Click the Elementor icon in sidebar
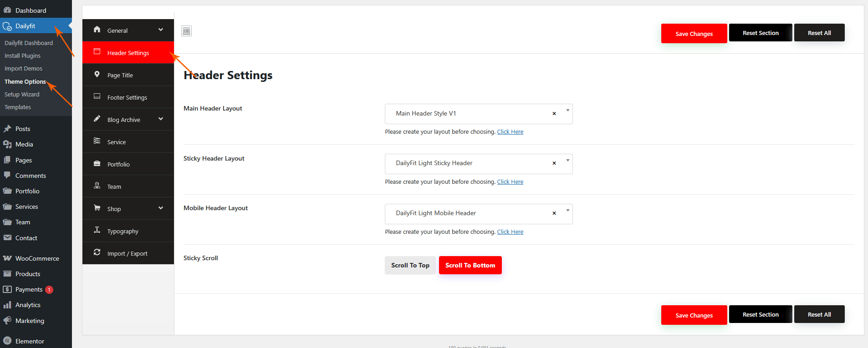Screen dimensions: 868x348 7,341
